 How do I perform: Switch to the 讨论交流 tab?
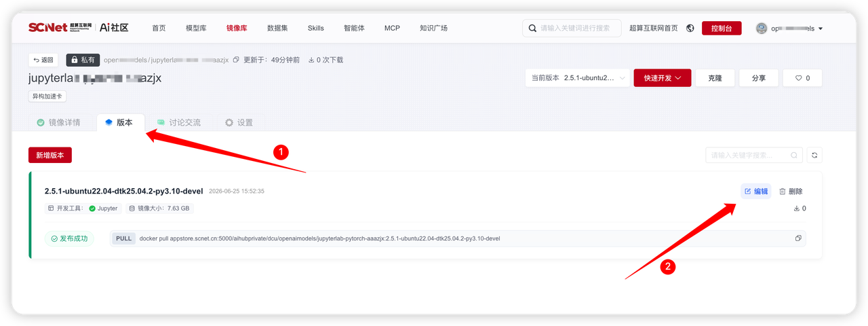179,123
